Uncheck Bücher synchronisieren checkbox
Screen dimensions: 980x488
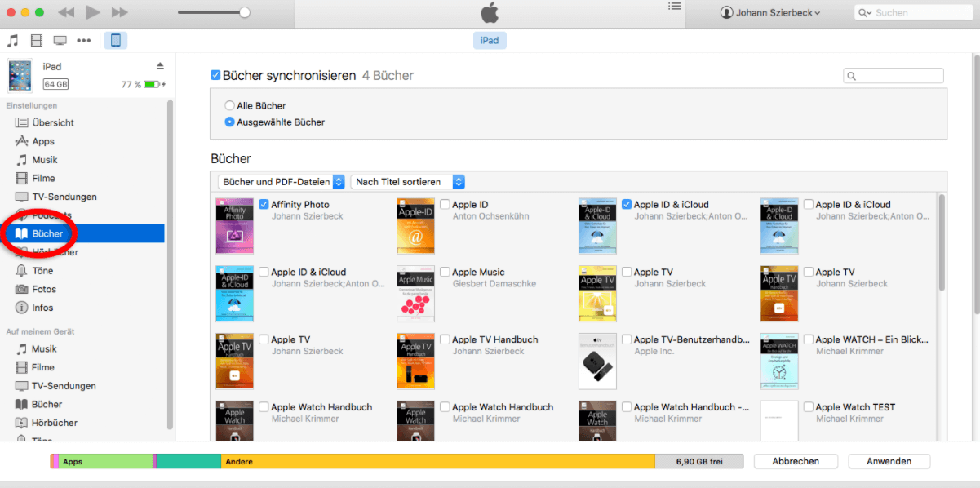tap(215, 75)
